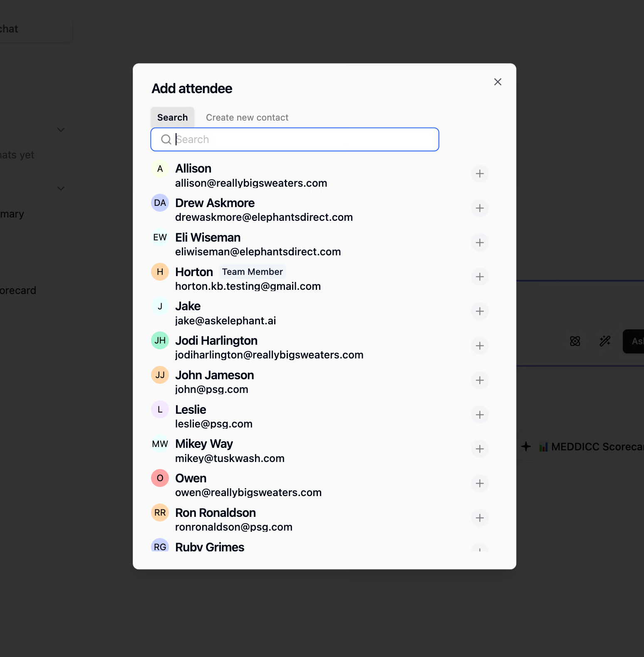Select the name Drew Askmore

point(215,203)
